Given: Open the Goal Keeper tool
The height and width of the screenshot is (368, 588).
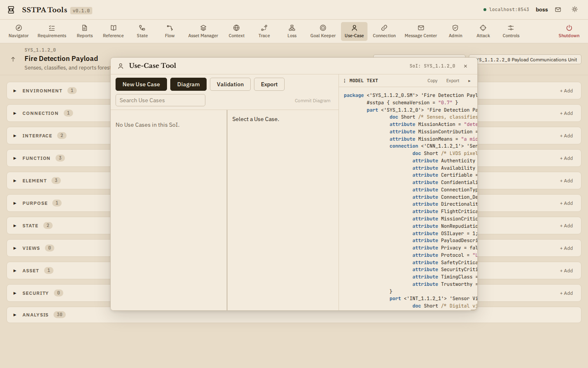Looking at the screenshot, I should coord(323,31).
